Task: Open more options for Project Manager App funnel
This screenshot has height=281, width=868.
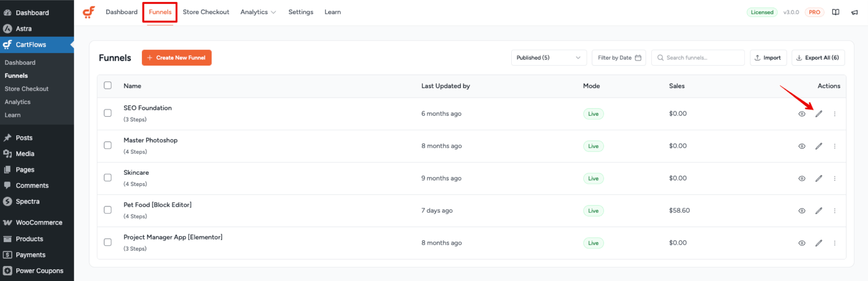Action: [835, 243]
